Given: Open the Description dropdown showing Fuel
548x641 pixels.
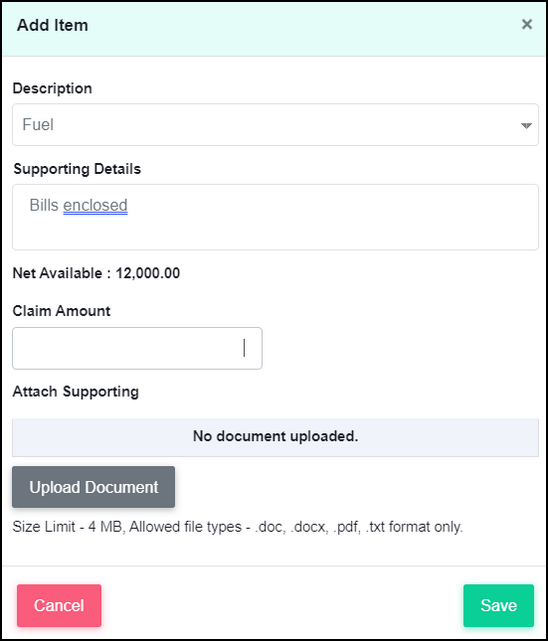Looking at the screenshot, I should pos(275,124).
